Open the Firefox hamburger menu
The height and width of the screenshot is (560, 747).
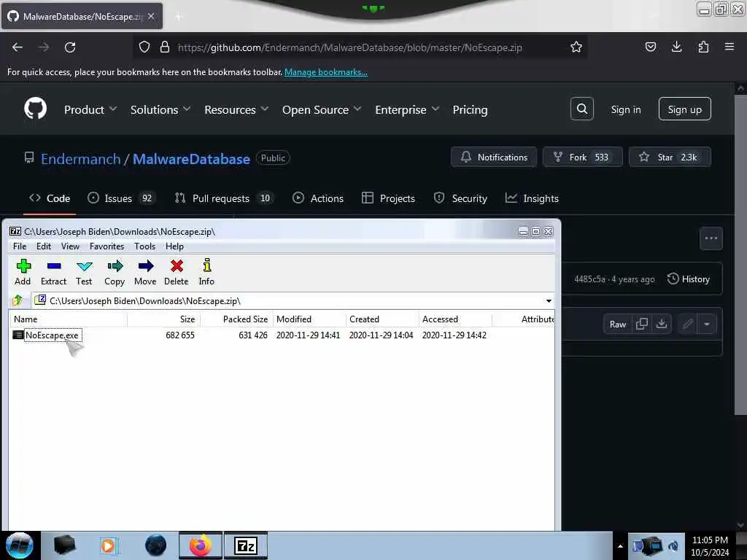(x=729, y=47)
